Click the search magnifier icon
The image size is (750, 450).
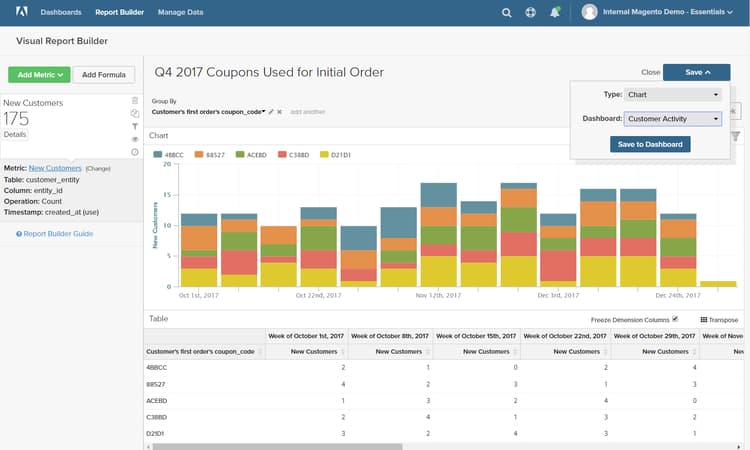pos(506,12)
